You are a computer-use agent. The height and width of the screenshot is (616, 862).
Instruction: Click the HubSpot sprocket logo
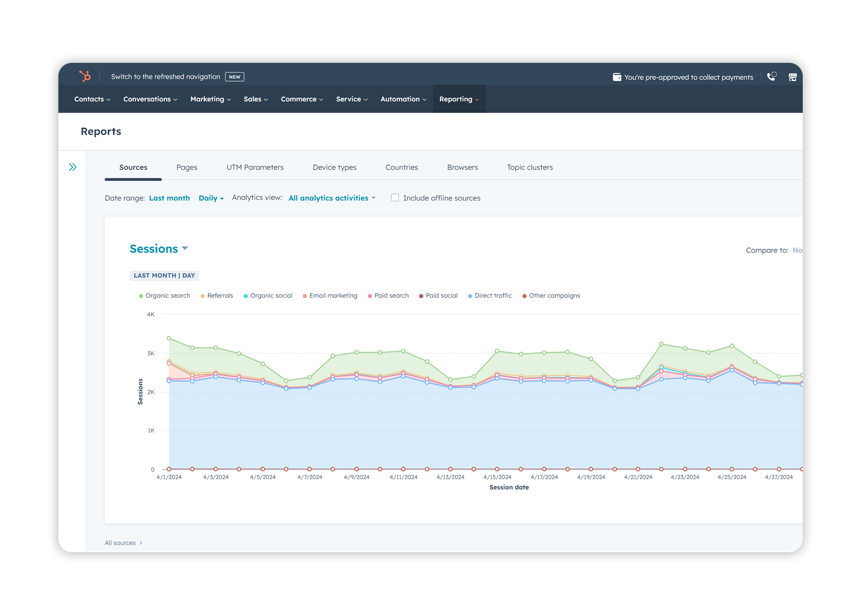85,76
